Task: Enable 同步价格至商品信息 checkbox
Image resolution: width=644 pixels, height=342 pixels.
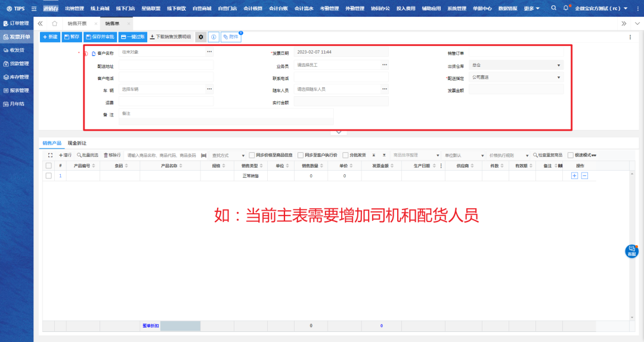Action: [252, 155]
